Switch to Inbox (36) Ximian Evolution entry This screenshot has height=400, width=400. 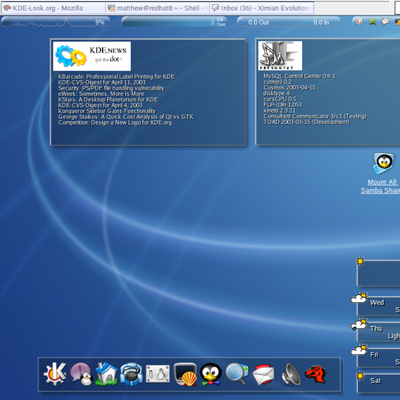tap(262, 8)
